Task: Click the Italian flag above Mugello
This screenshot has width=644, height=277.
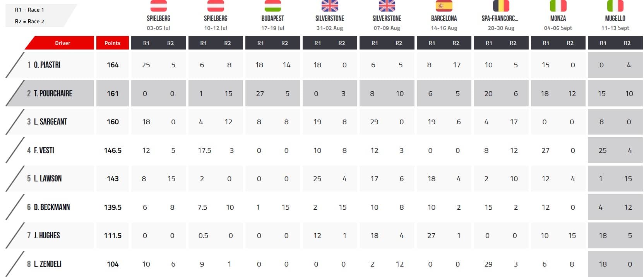Action: [615, 6]
